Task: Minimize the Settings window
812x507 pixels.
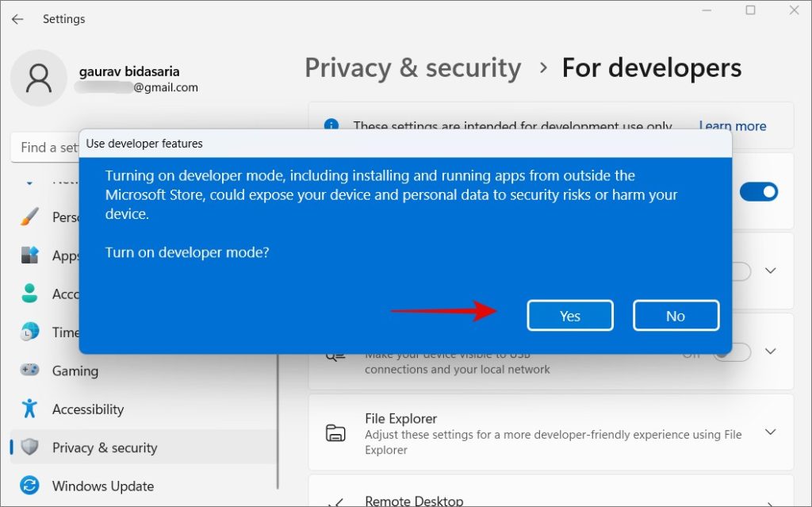Action: coord(707,10)
